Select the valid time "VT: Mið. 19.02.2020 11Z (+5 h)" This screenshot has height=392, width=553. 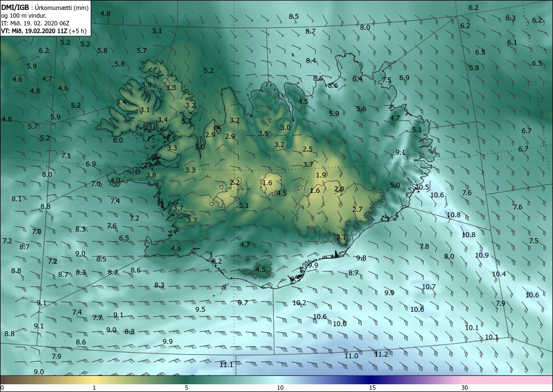[44, 30]
